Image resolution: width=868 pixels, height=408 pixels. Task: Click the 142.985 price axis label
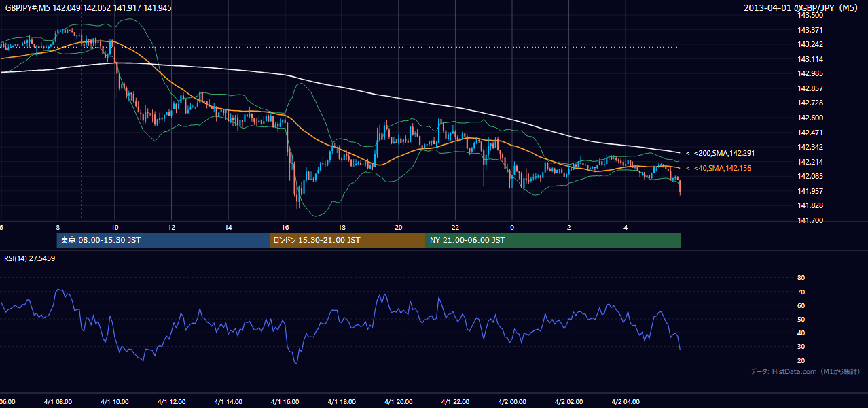tap(809, 73)
